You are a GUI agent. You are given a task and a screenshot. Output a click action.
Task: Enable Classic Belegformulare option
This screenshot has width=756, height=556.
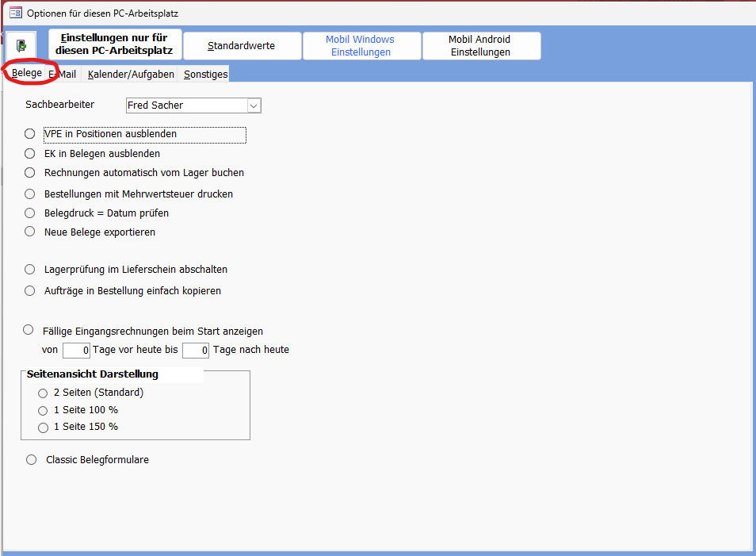(32, 459)
